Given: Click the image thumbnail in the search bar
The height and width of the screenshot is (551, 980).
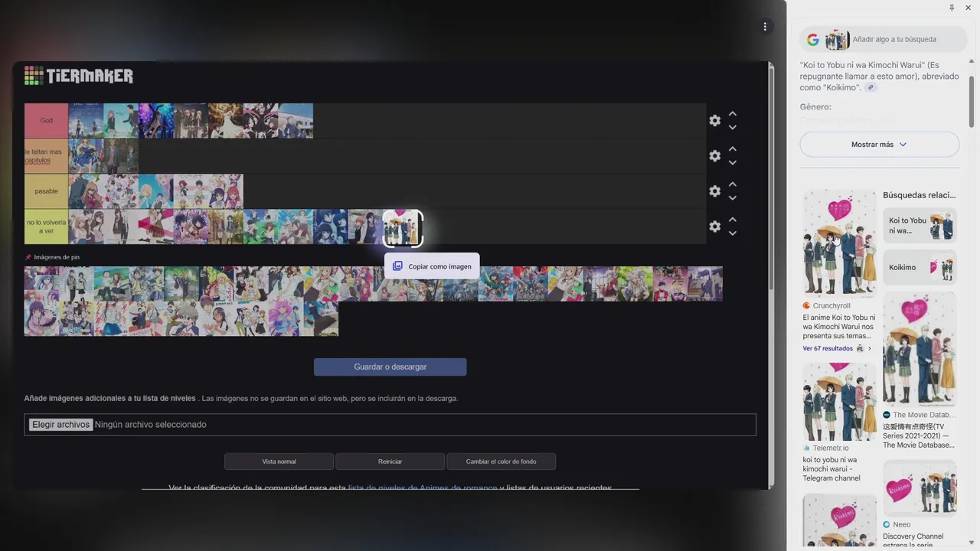Looking at the screenshot, I should [x=838, y=40].
